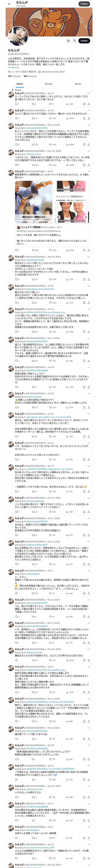
Task: Click the circular icon left of profile search
Action: point(68,41)
